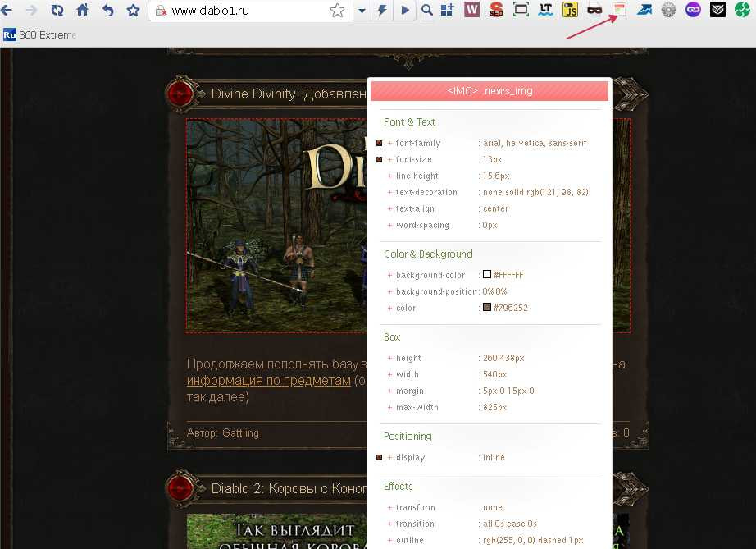Click the purple W extension icon

[x=471, y=9]
